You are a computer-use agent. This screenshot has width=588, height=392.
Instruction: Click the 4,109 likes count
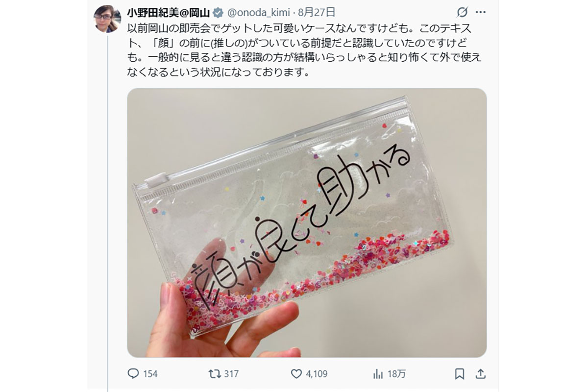click(x=316, y=374)
